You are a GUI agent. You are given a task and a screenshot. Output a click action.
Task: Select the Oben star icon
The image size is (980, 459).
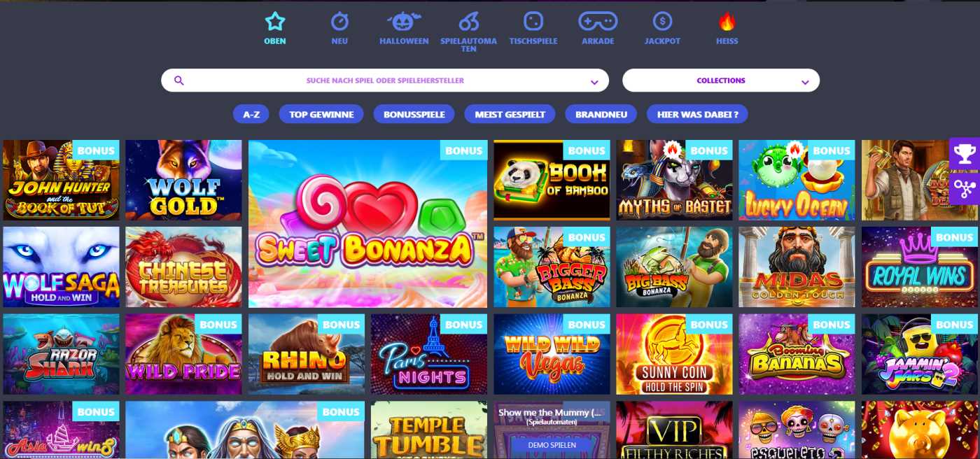[275, 21]
